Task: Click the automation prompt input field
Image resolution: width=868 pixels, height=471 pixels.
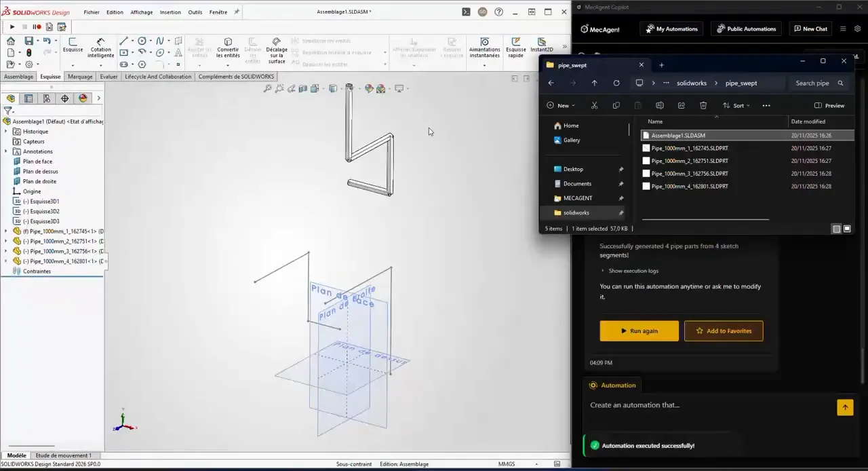Action: (709, 405)
